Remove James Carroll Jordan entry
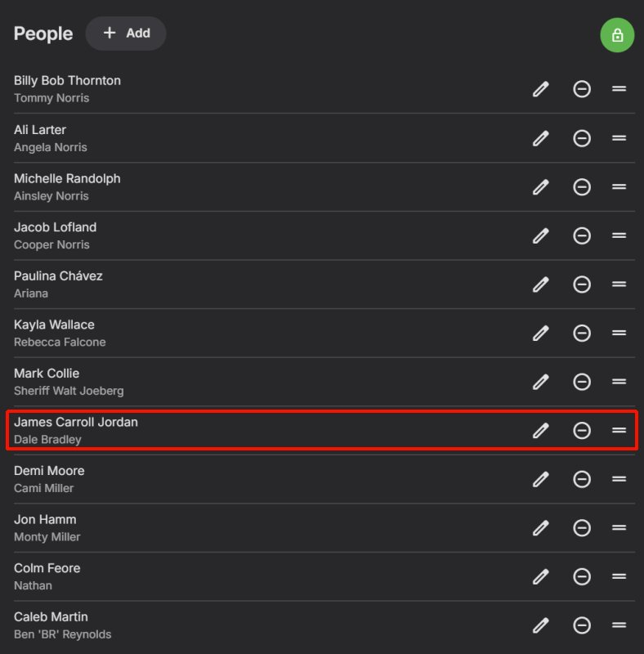 [x=582, y=430]
